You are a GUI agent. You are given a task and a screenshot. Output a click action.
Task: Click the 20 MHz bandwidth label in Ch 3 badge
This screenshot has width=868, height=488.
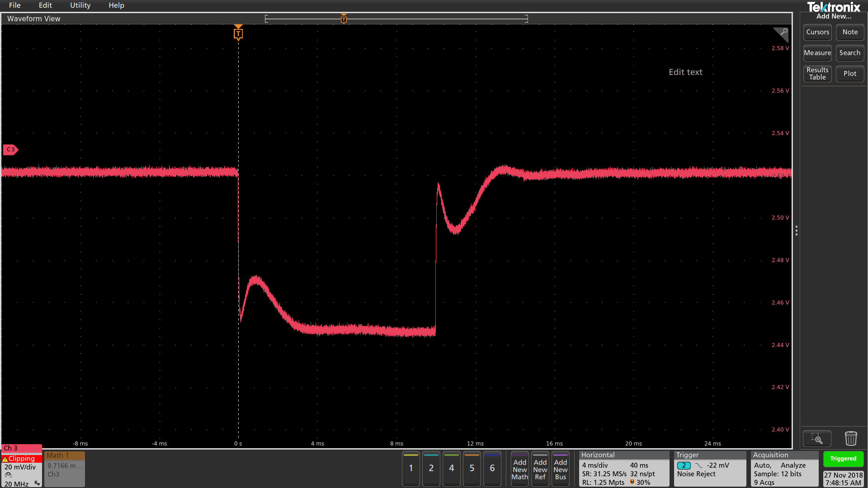coord(17,484)
